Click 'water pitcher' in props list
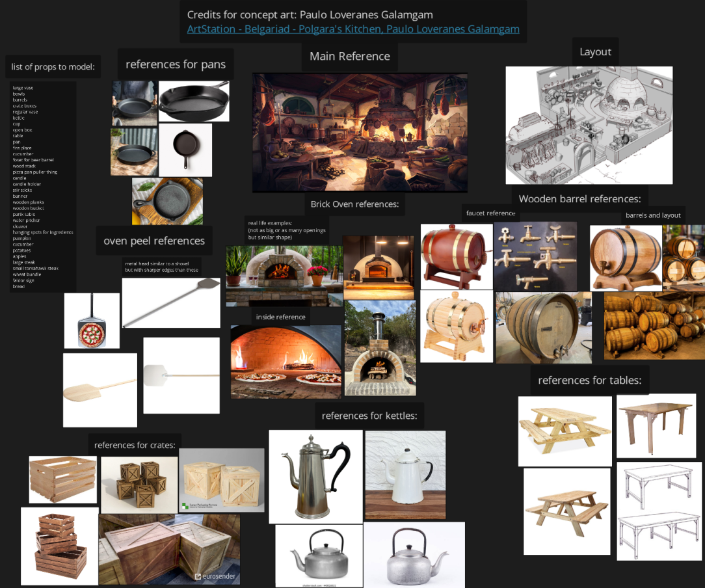 [26, 220]
